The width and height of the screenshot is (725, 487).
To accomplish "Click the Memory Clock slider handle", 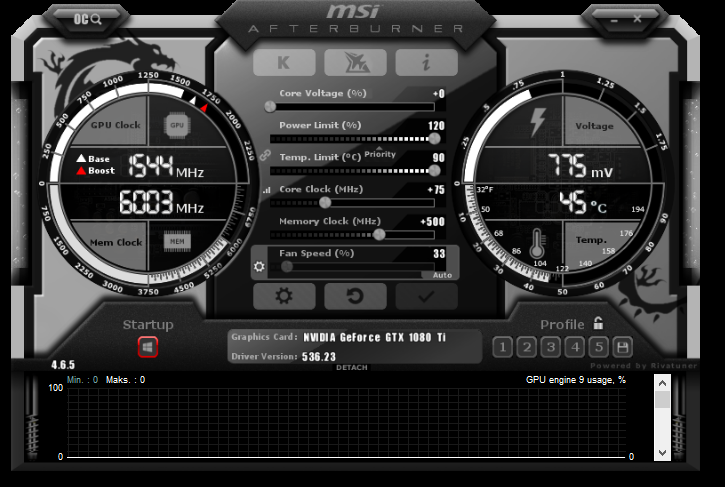I will pos(379,234).
